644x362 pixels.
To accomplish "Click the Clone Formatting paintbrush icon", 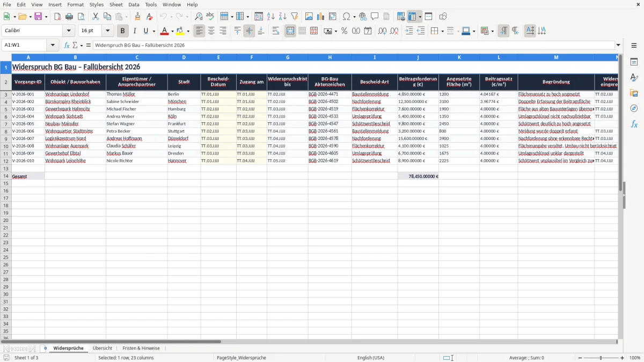I will tap(137, 17).
